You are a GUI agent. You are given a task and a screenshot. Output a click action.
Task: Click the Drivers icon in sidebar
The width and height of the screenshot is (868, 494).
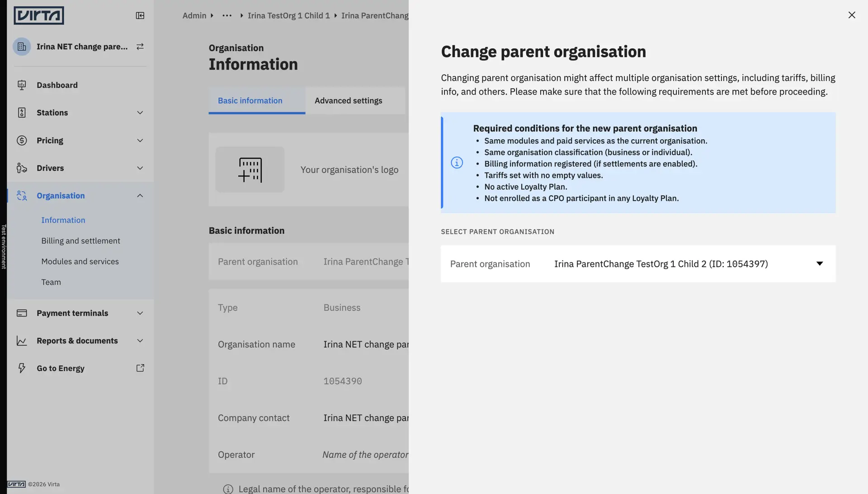tap(22, 168)
